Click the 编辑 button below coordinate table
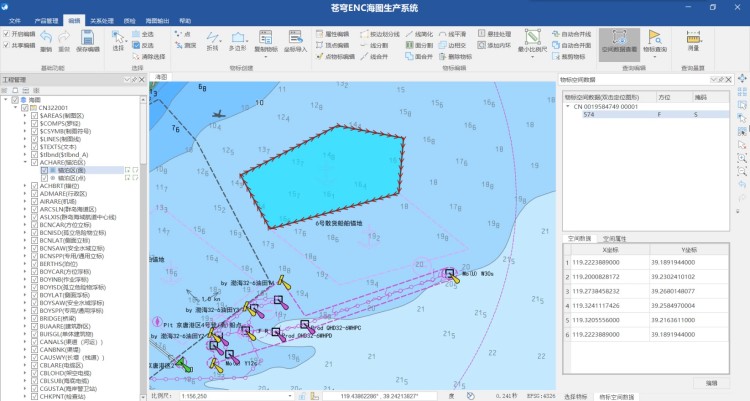 click(x=711, y=382)
